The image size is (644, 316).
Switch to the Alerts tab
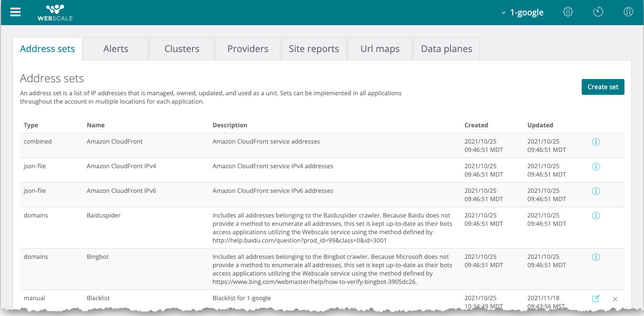coord(116,49)
